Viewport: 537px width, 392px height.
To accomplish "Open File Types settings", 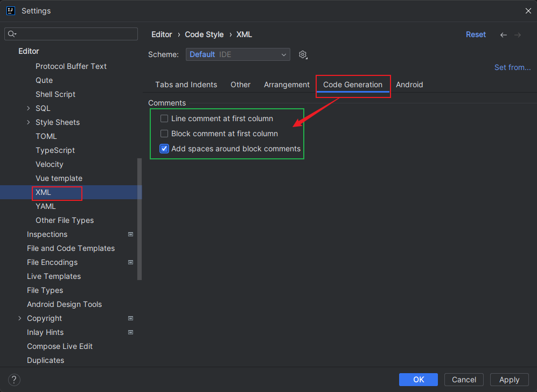I will (45, 291).
